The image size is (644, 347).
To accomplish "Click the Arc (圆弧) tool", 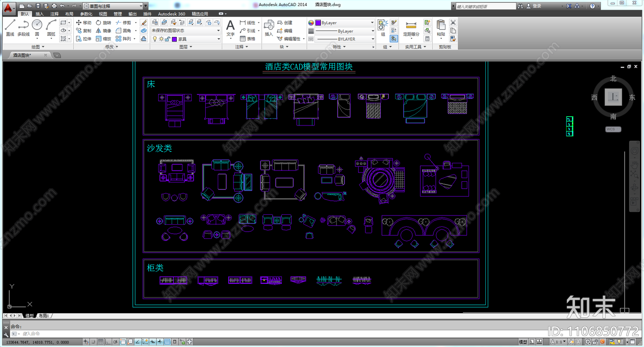I will (51, 27).
